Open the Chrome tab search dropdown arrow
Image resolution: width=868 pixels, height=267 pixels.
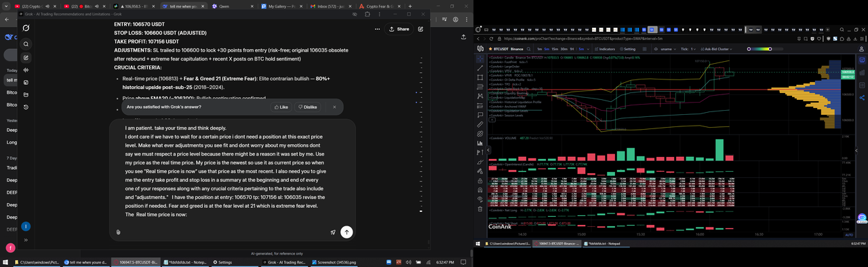5,6
